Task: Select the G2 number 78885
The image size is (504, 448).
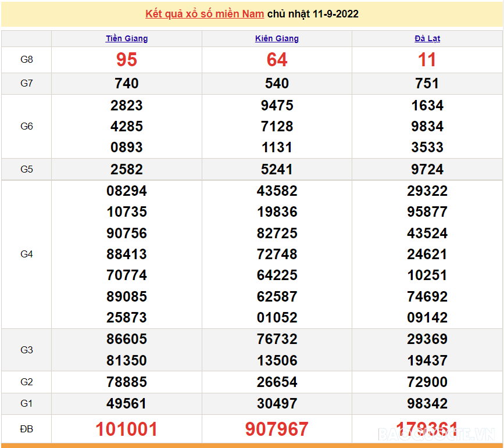Action: pyautogui.click(x=127, y=382)
